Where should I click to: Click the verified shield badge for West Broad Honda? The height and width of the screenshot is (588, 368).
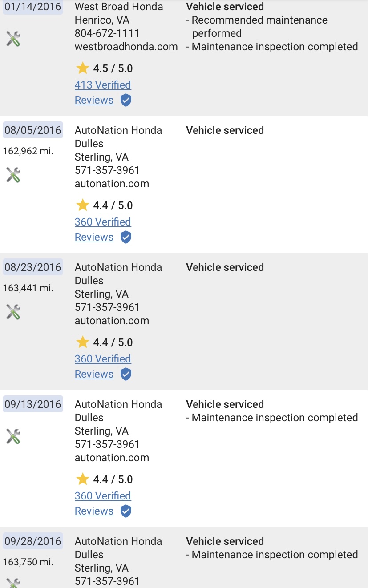(x=126, y=101)
